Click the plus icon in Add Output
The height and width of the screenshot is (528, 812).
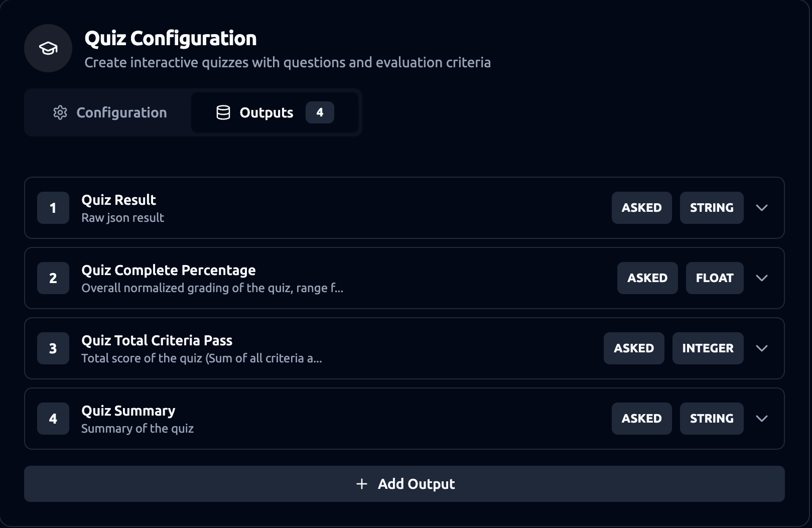click(x=361, y=484)
